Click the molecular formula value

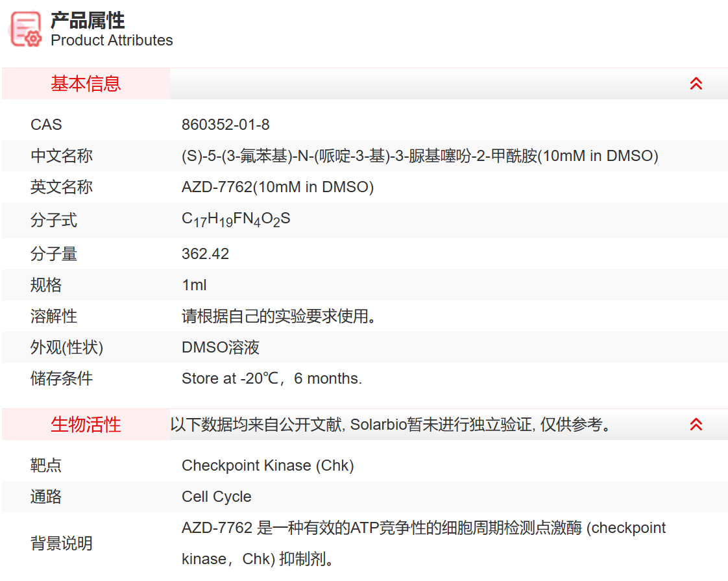236,219
